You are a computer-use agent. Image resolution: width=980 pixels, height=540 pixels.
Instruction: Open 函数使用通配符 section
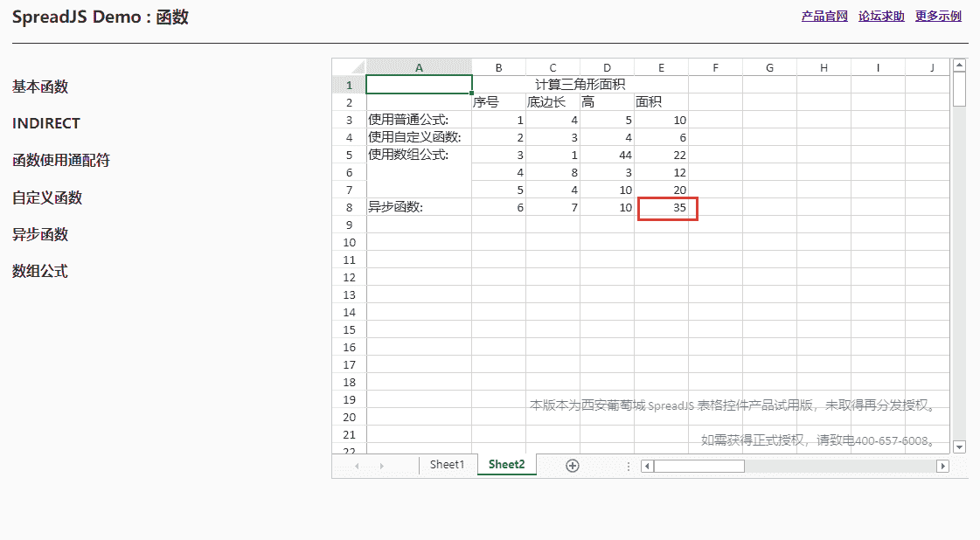[61, 161]
